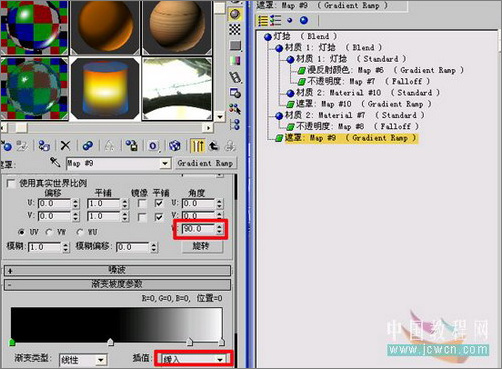502x369 pixels.
Task: Click the Sample Type sphere icon
Action: (235, 14)
